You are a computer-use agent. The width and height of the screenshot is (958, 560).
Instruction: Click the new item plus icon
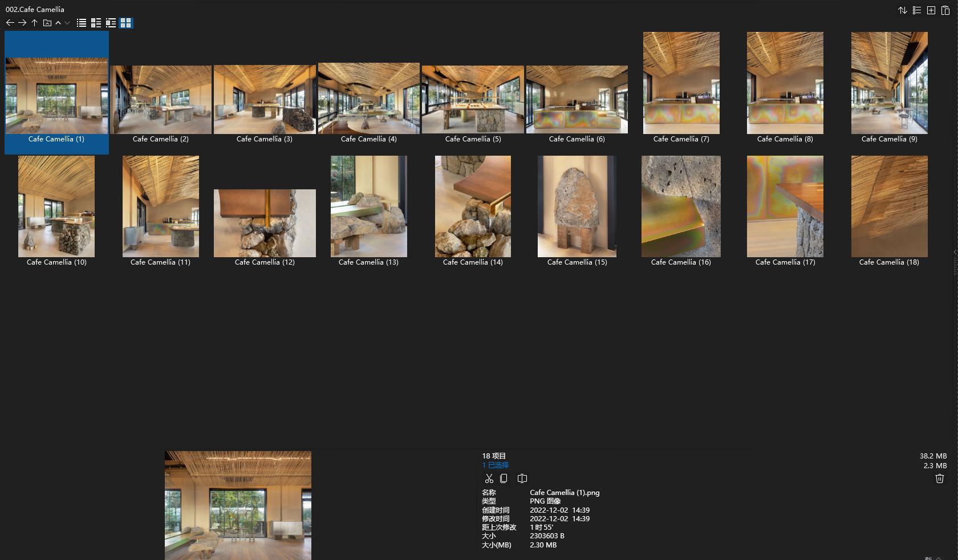tap(931, 10)
